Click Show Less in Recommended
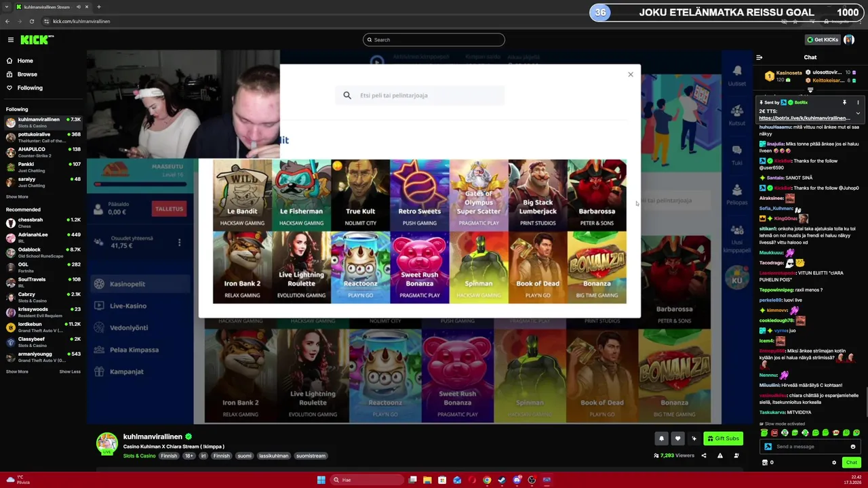Image resolution: width=868 pixels, height=488 pixels. click(70, 371)
